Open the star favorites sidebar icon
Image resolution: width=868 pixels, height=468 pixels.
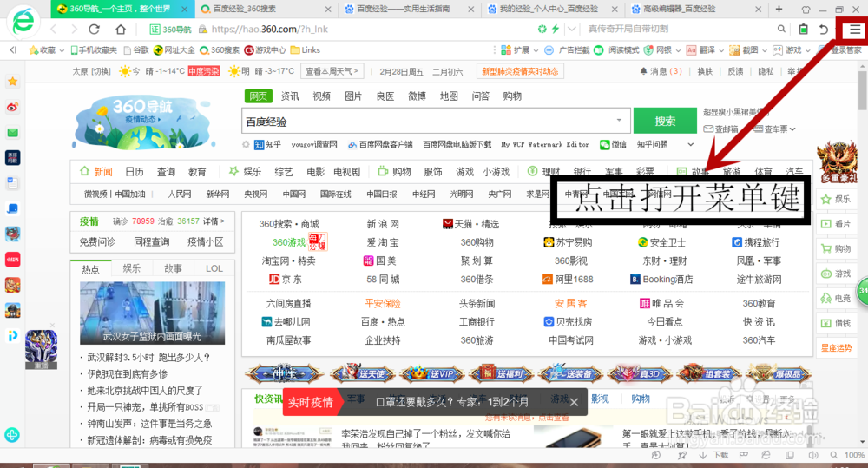coord(13,82)
